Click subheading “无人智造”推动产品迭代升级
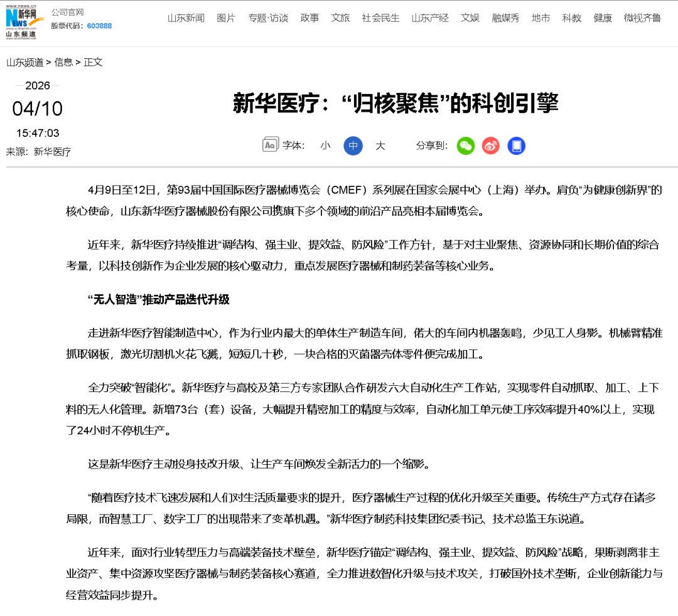 pos(158,299)
